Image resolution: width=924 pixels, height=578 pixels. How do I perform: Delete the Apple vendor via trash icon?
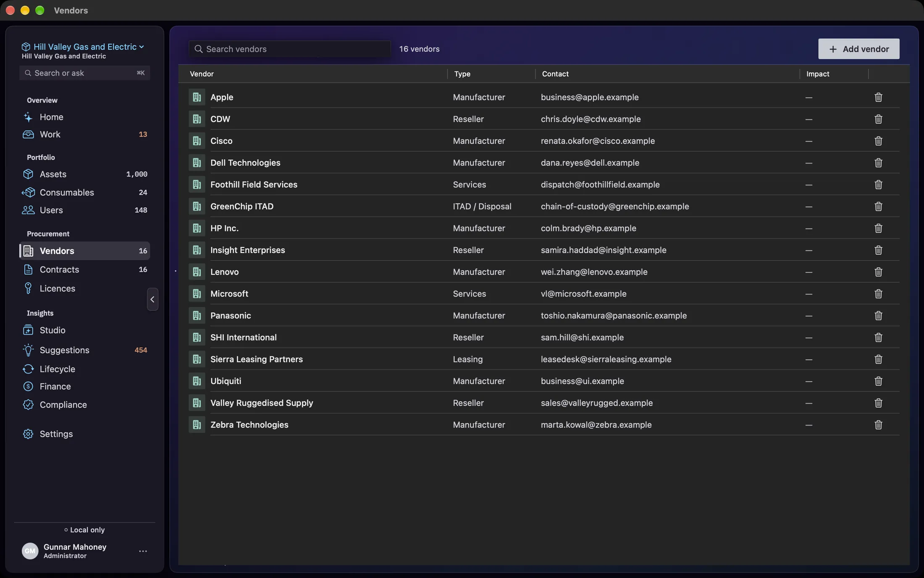coord(878,97)
